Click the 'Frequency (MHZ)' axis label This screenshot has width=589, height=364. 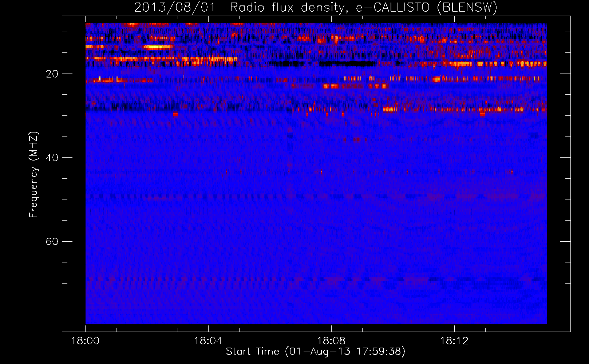click(x=33, y=174)
